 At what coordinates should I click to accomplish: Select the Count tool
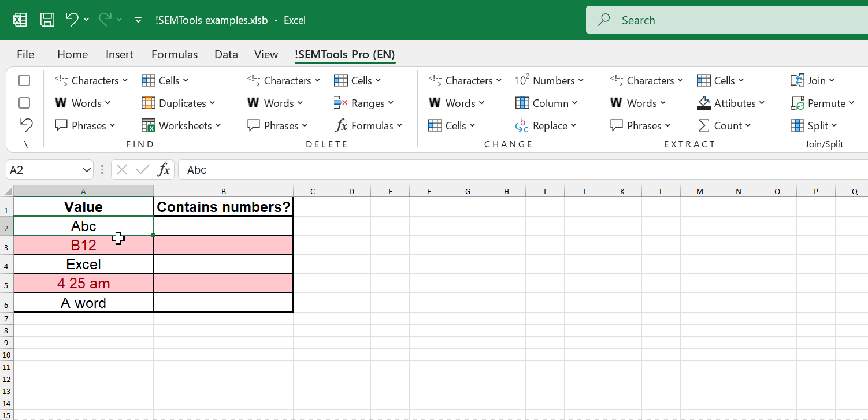click(x=725, y=125)
